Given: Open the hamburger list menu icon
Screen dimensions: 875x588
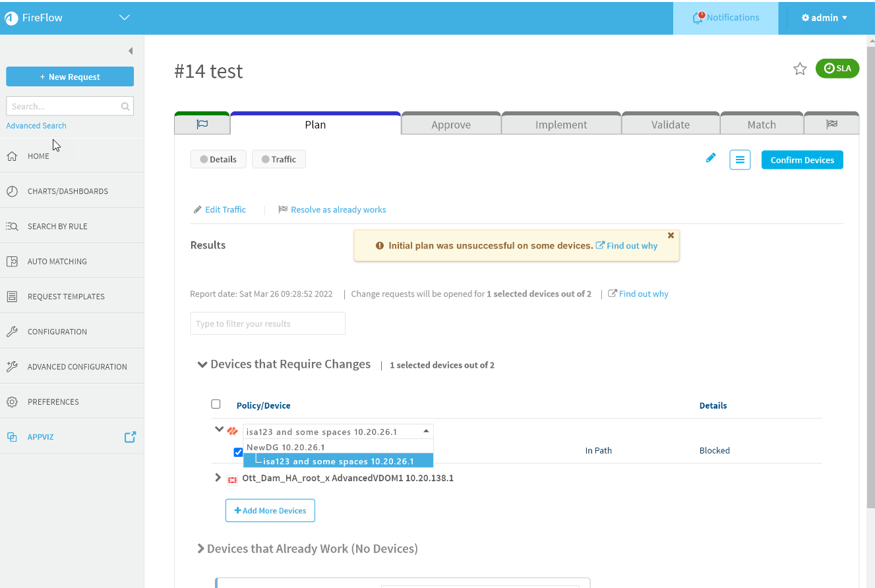Looking at the screenshot, I should (x=740, y=160).
